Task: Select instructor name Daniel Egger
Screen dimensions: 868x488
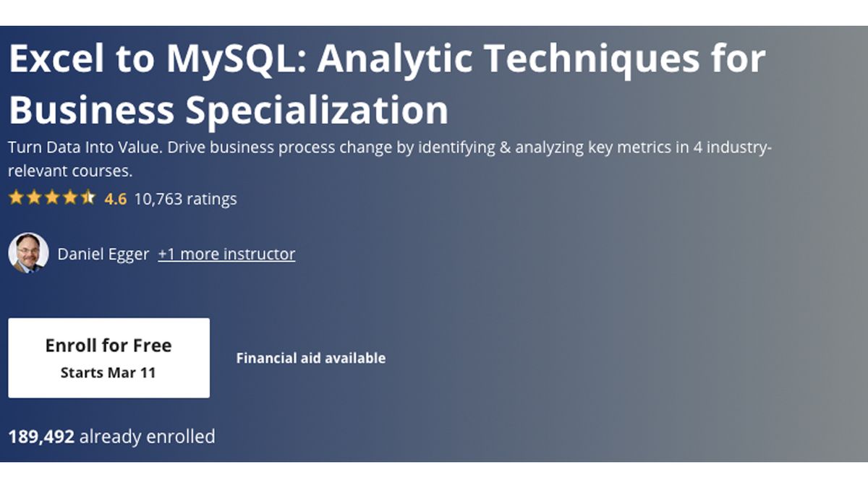Action: (x=102, y=254)
